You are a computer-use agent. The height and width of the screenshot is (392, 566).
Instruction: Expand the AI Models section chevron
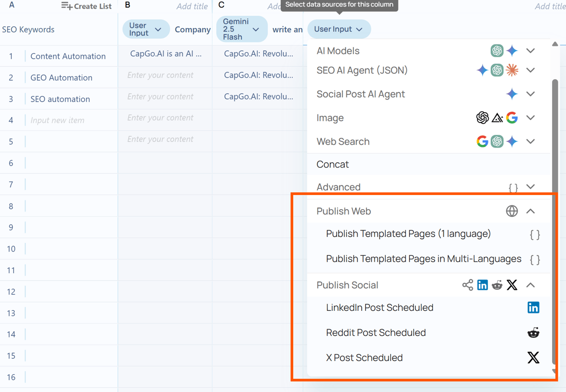tap(530, 51)
